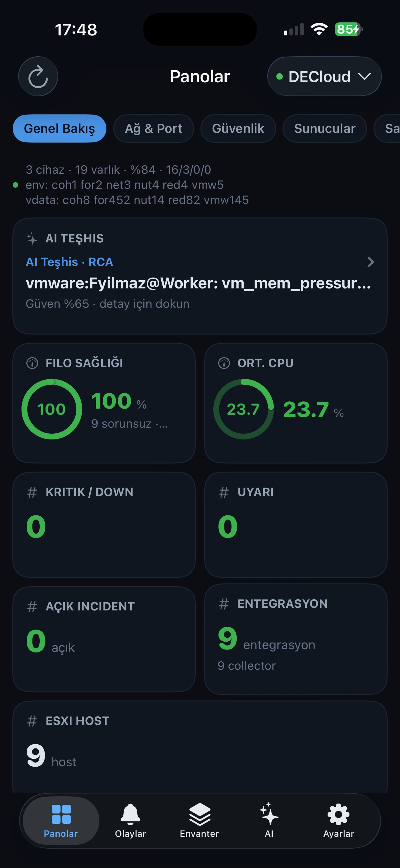This screenshot has width=400, height=868.
Task: Open Ayarlar gear icon
Action: click(338, 814)
